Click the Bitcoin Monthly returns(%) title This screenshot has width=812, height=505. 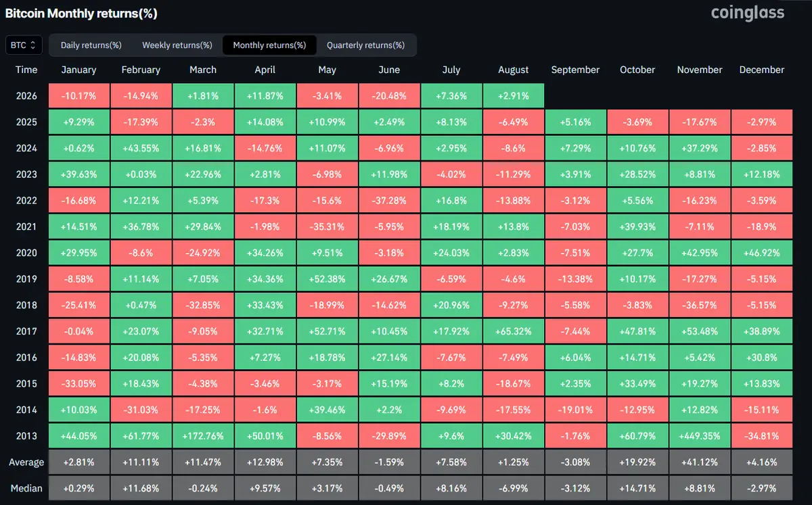pyautogui.click(x=81, y=14)
